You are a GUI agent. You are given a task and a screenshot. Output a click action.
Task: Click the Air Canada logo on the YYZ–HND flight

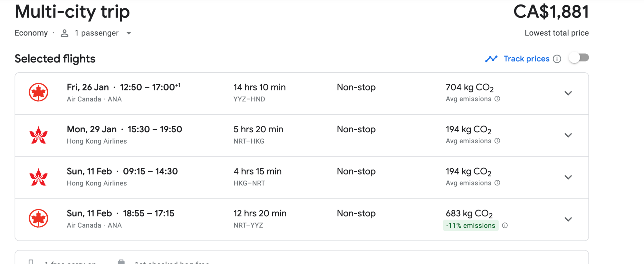pos(38,92)
